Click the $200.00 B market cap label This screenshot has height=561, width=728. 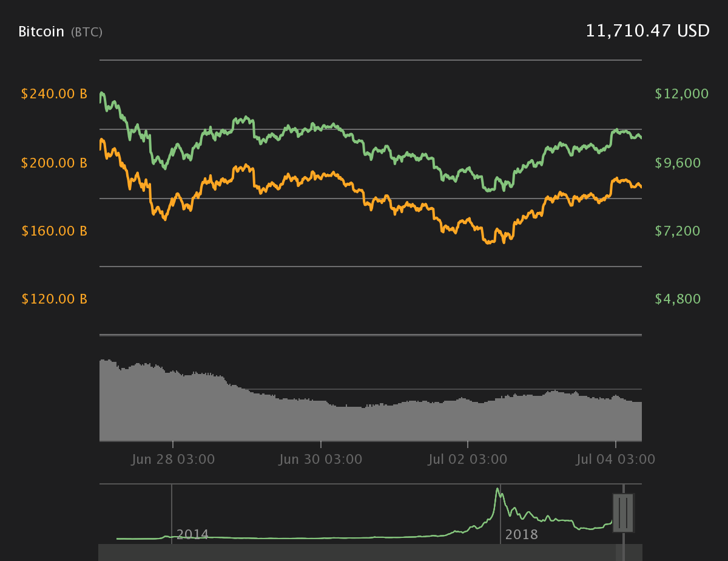[54, 163]
